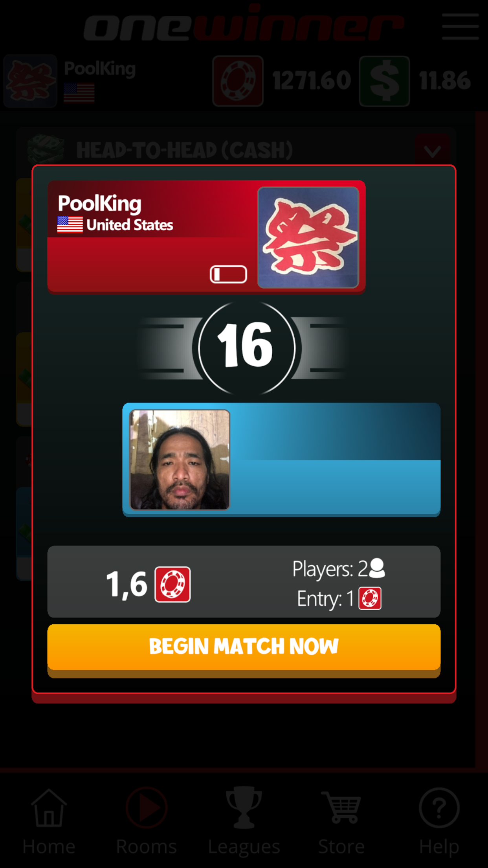The height and width of the screenshot is (868, 488).
Task: Open the hamburger menu
Action: pos(460,26)
